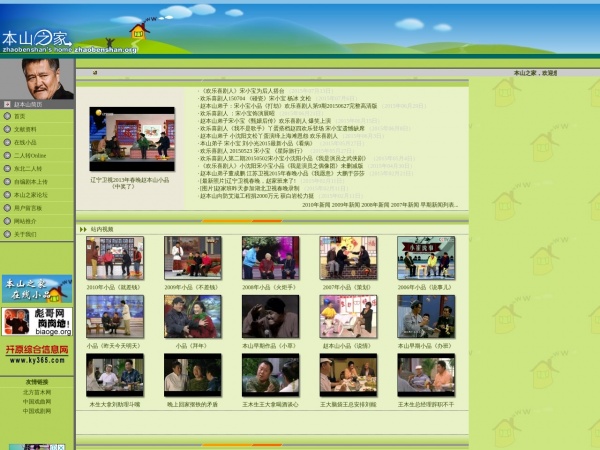Open the featured 辽宁卫视2013年春晚 video thumbnail
The image size is (600, 450).
pyautogui.click(x=132, y=139)
